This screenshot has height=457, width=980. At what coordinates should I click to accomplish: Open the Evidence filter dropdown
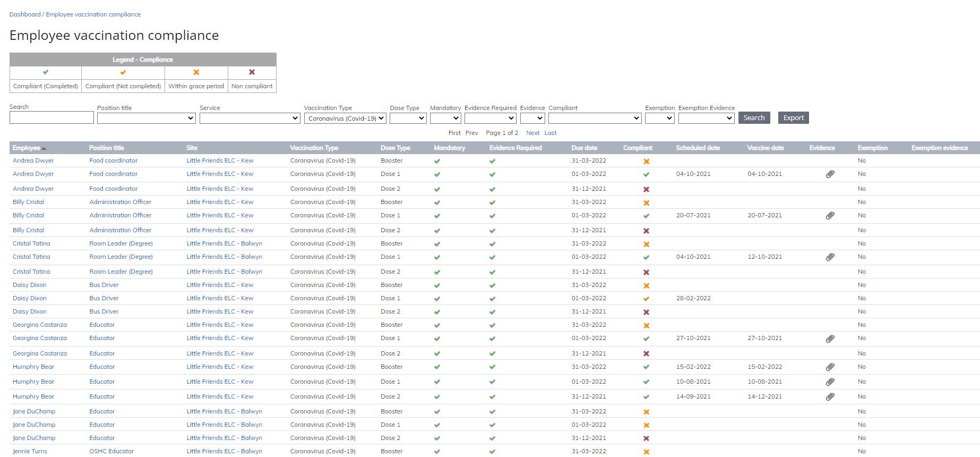tap(532, 119)
